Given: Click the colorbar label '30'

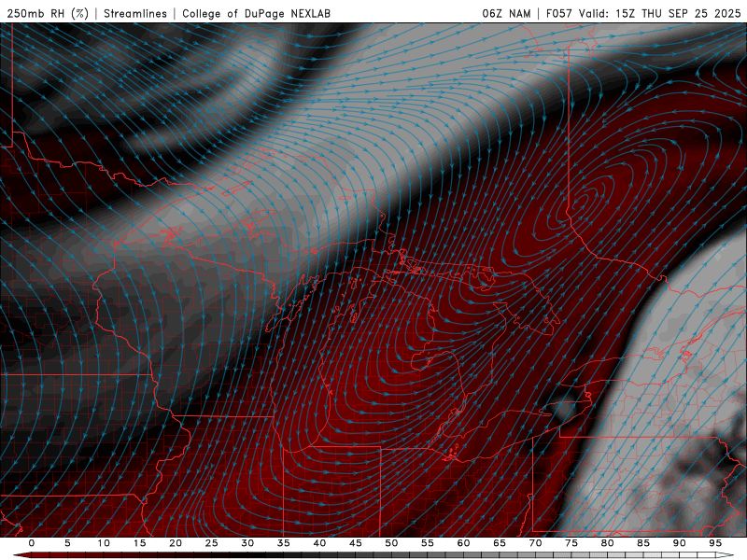Looking at the screenshot, I should coord(247,543).
